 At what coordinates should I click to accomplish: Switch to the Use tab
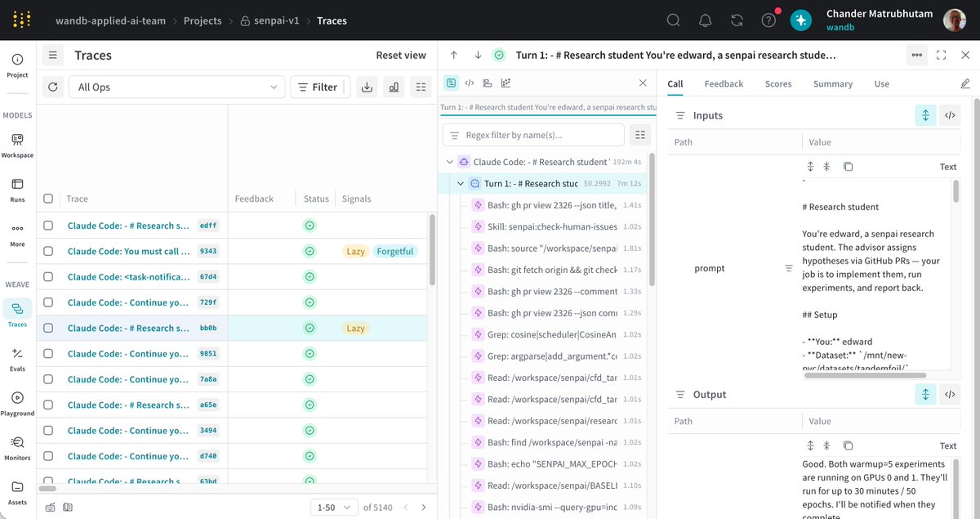882,83
